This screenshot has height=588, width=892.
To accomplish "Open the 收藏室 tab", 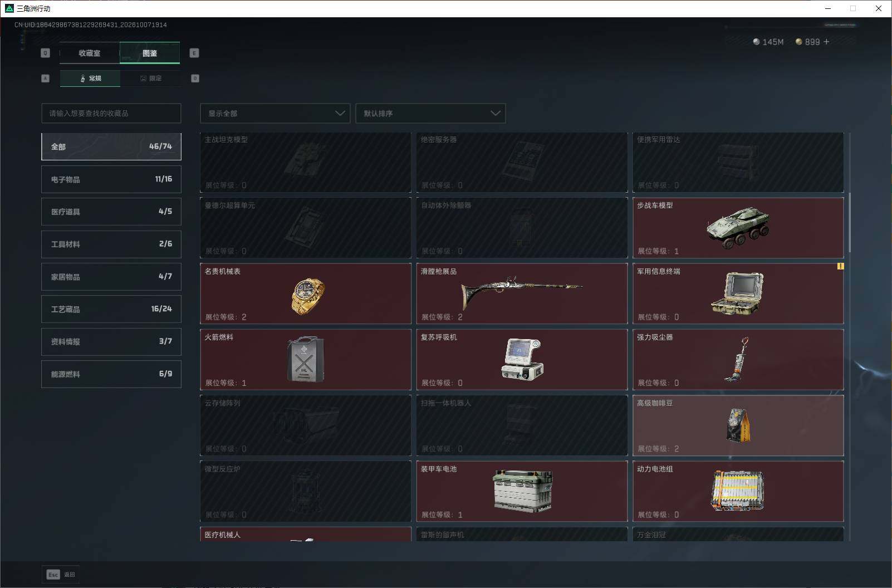I will [90, 53].
